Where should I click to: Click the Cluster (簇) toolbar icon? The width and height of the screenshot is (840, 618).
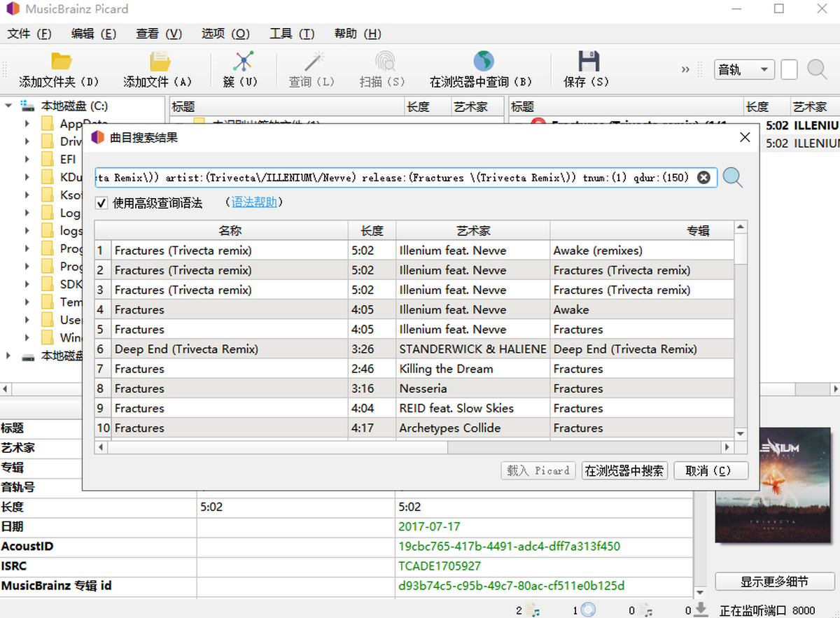243,62
